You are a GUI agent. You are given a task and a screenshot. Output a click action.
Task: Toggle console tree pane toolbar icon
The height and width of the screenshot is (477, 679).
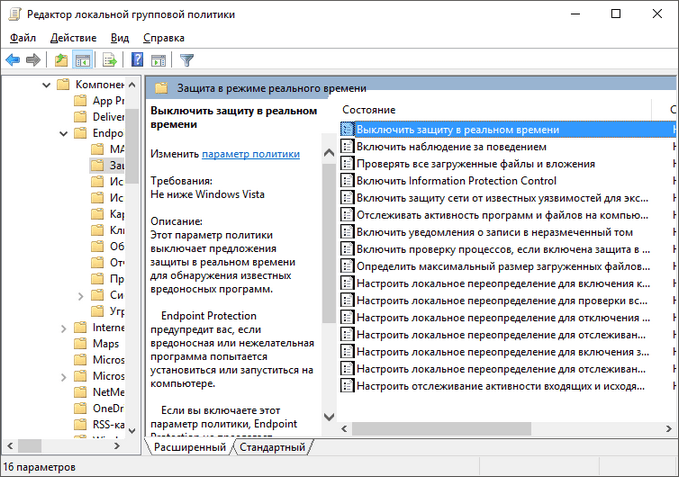click(82, 60)
